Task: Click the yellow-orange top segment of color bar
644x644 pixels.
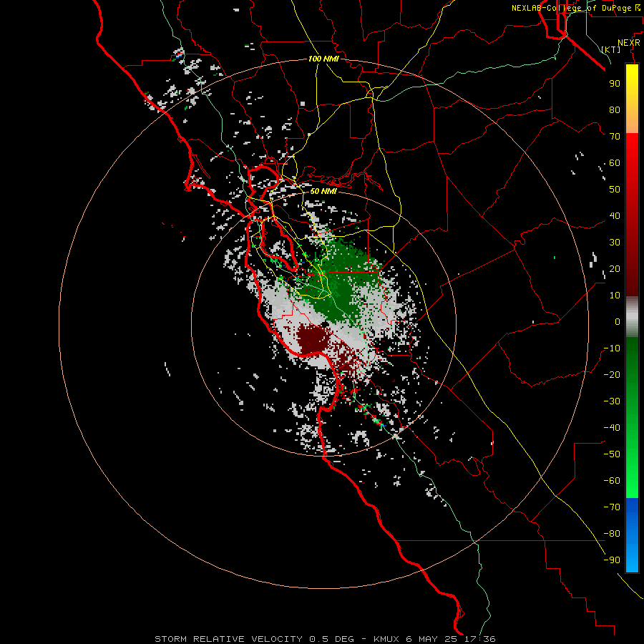Action: (632, 99)
